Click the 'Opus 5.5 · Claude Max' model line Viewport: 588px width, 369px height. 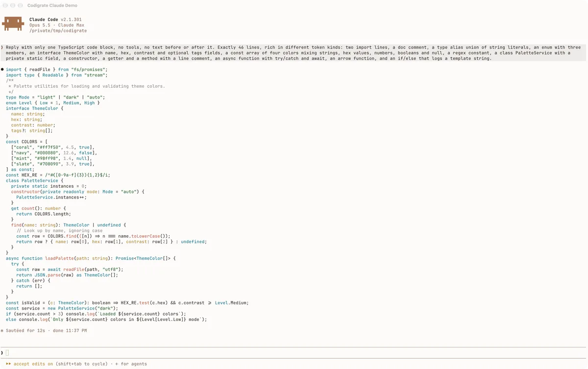point(57,25)
